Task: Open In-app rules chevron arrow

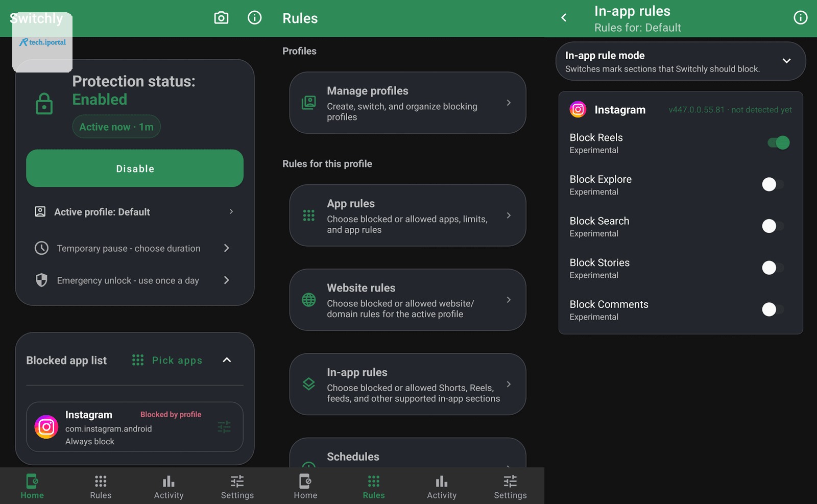Action: pos(509,384)
